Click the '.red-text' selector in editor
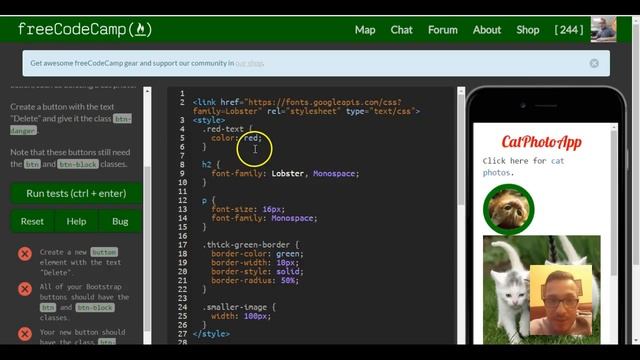This screenshot has height=360, width=640. tap(223, 129)
